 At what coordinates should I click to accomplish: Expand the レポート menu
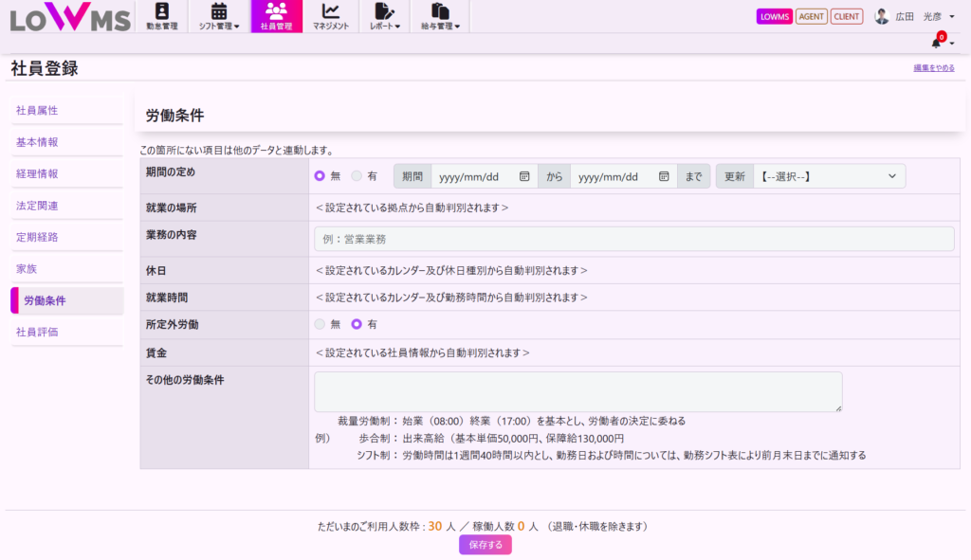(x=385, y=16)
